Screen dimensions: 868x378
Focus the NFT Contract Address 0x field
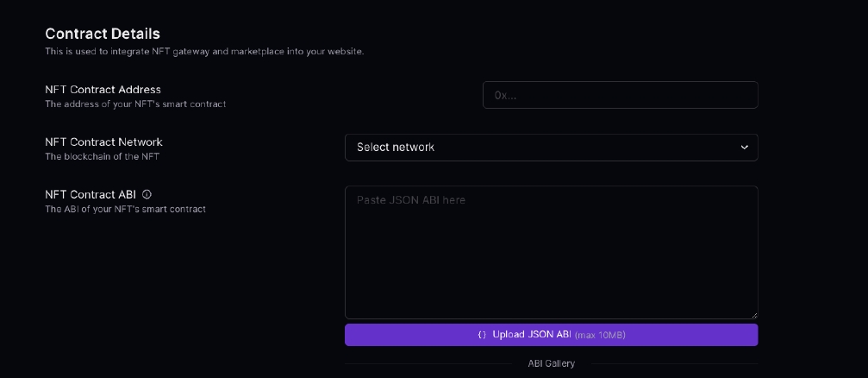(620, 95)
